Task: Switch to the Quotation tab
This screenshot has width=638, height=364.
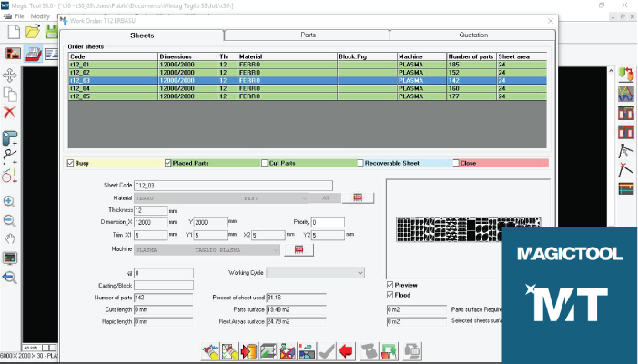Action: 473,35
